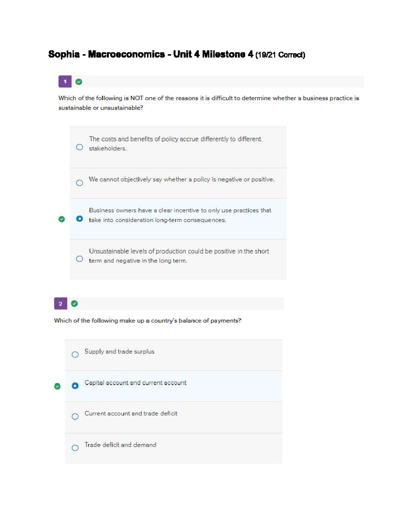Click the '(19/21 Correct)' score label
This screenshot has width=411, height=532.
pos(281,55)
